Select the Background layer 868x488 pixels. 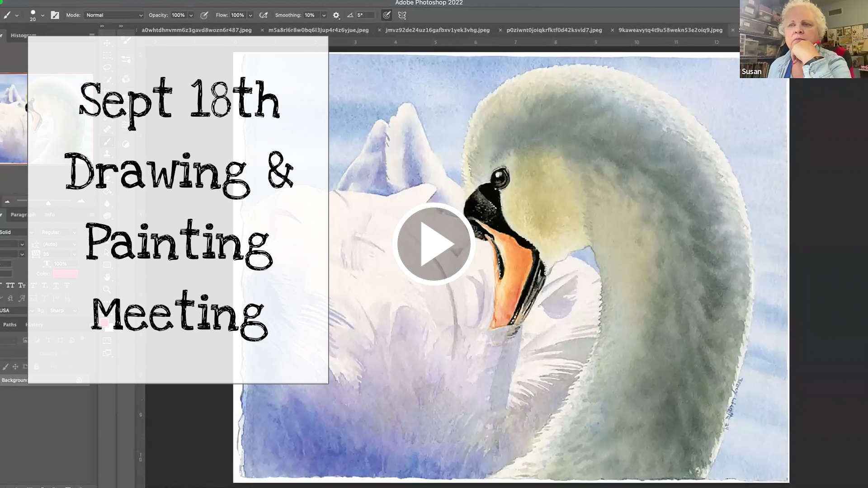44,380
